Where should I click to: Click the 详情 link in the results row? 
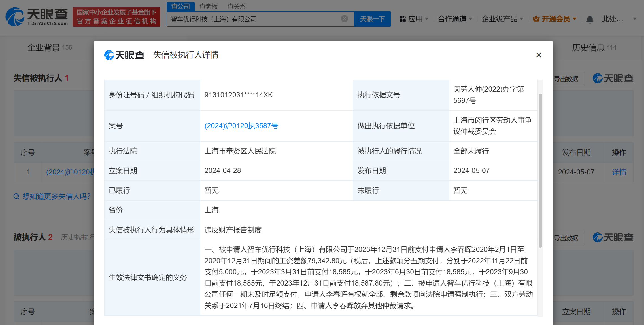pyautogui.click(x=619, y=172)
